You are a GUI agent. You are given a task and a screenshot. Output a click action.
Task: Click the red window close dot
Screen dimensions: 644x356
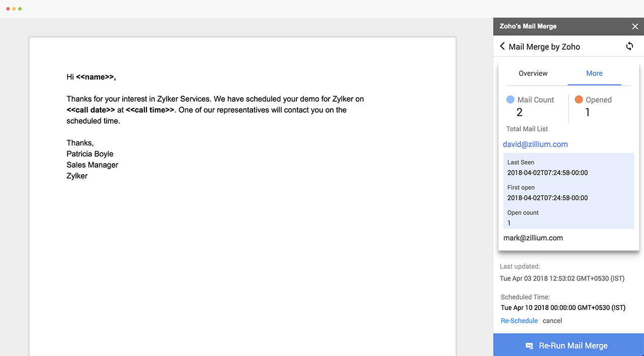coord(8,9)
